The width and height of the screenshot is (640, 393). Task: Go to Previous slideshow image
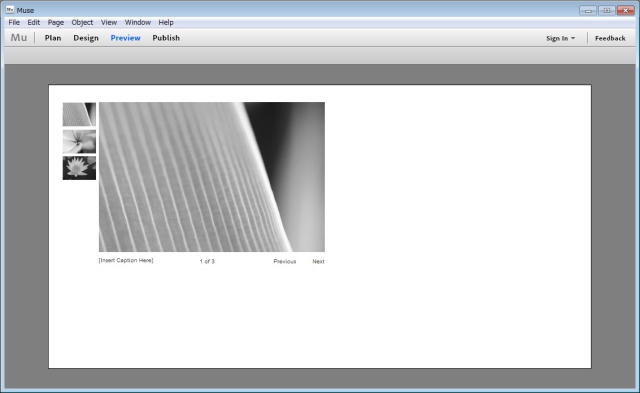pyautogui.click(x=285, y=262)
